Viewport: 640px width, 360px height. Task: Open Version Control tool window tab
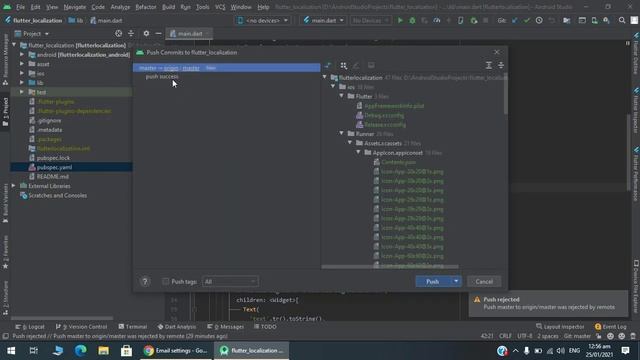[x=81, y=327]
